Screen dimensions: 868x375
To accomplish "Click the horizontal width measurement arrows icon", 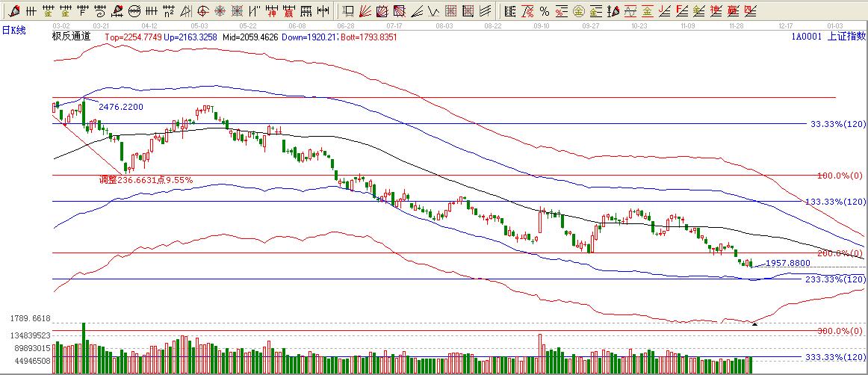I will 323,10.
